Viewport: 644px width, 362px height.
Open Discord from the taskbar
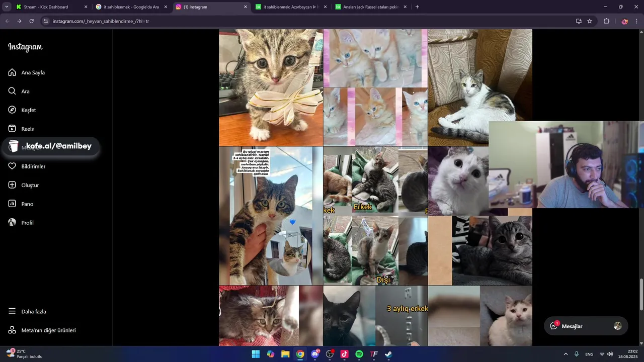click(315, 354)
